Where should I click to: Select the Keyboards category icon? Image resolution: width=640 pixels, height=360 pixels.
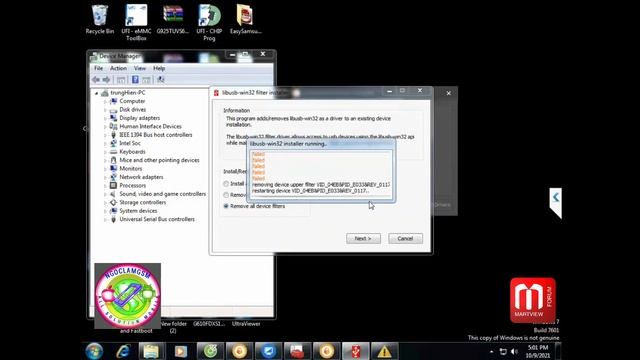click(113, 152)
